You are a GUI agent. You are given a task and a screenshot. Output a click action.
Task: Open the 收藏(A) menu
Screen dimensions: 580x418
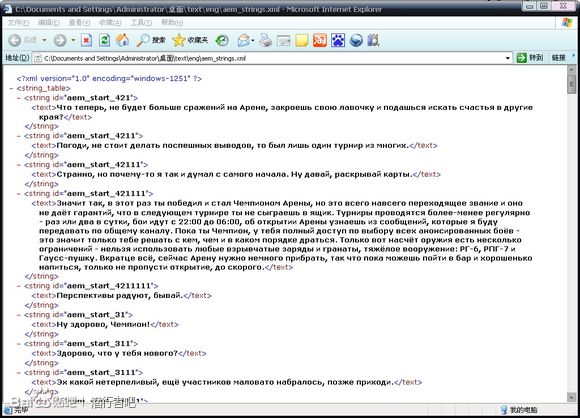click(x=110, y=23)
